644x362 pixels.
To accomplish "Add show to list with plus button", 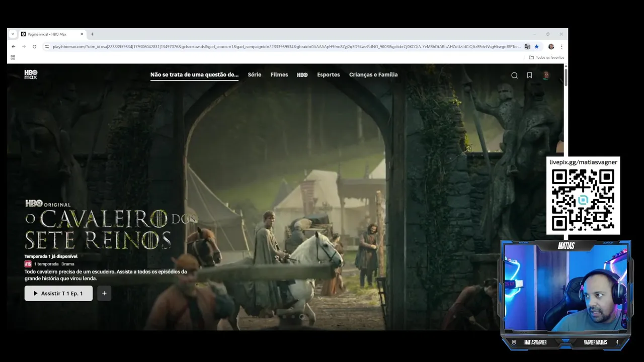I will (104, 293).
